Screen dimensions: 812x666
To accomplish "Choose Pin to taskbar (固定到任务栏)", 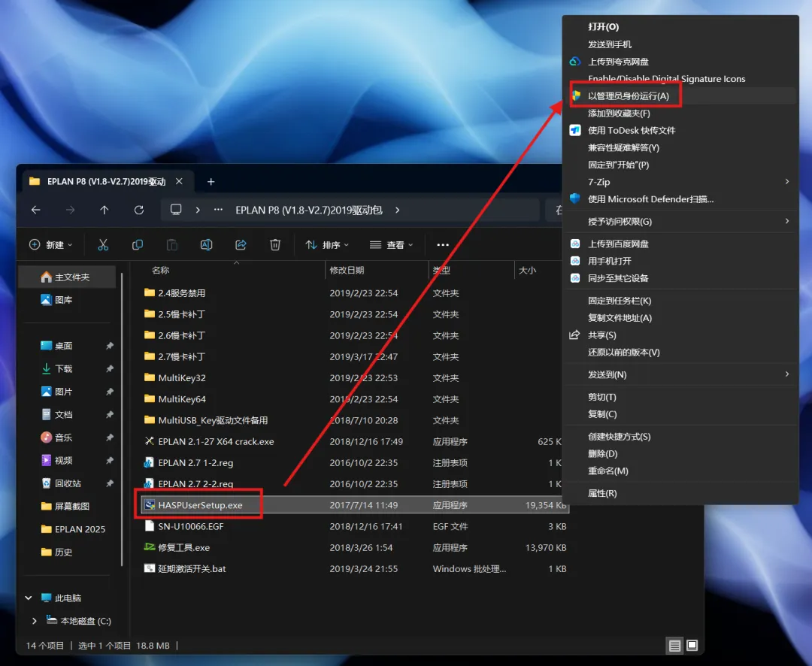I will 680,301.
